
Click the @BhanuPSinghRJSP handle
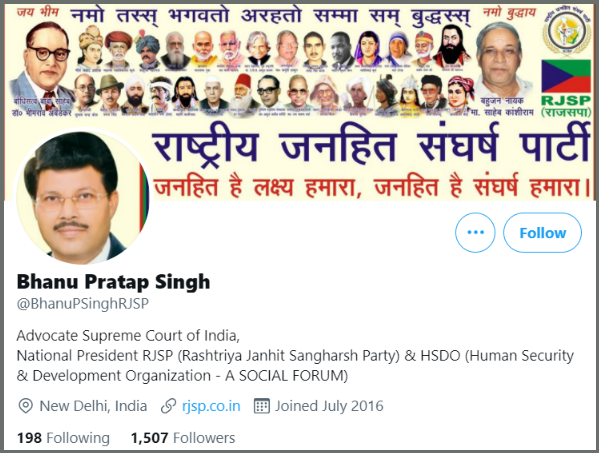pyautogui.click(x=83, y=304)
